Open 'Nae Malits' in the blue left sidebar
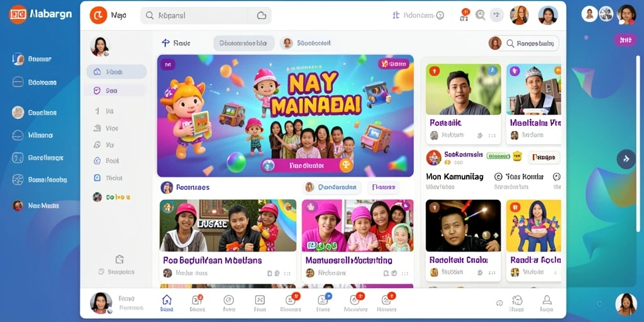Viewport: 644px width, 322px height. tap(36, 206)
